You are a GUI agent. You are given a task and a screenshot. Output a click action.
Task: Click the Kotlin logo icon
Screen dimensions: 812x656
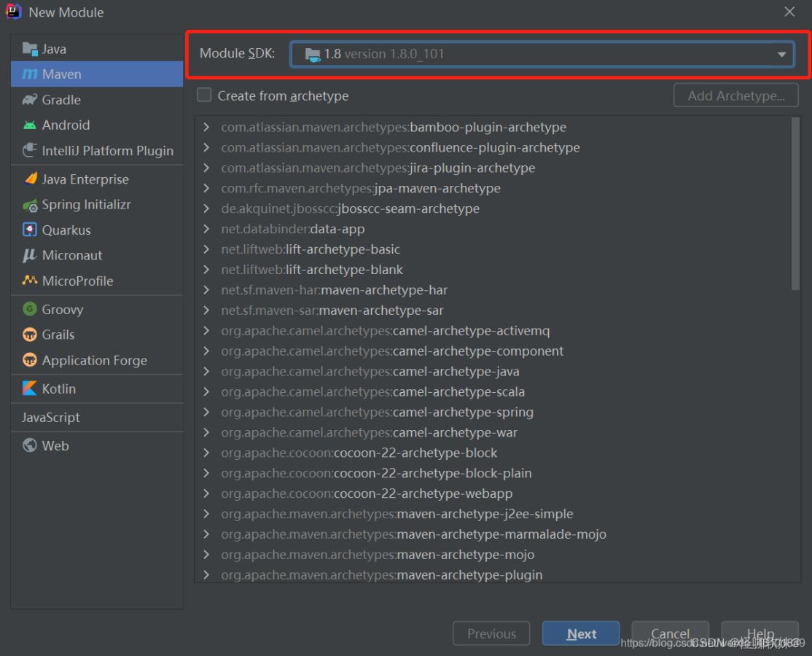30,389
